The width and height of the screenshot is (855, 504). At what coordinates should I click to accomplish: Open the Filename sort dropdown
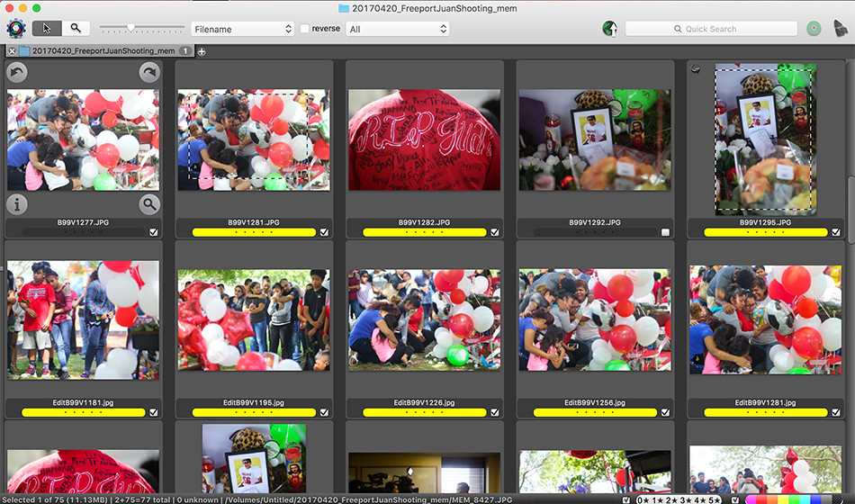pyautogui.click(x=243, y=29)
